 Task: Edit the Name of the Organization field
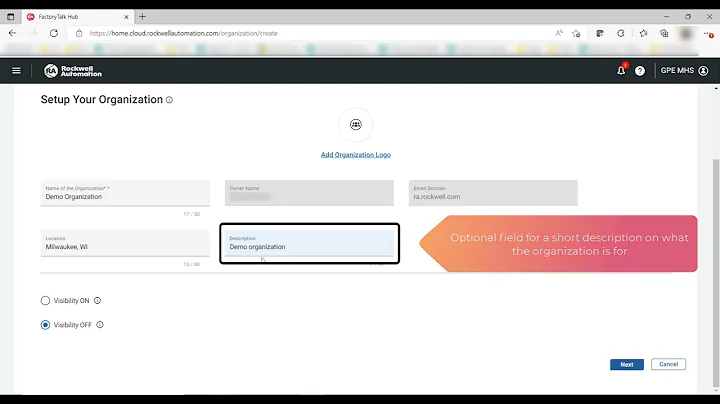click(x=125, y=193)
